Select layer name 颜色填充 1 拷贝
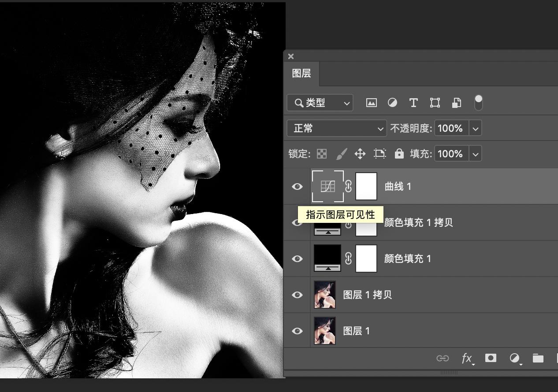 (x=419, y=223)
